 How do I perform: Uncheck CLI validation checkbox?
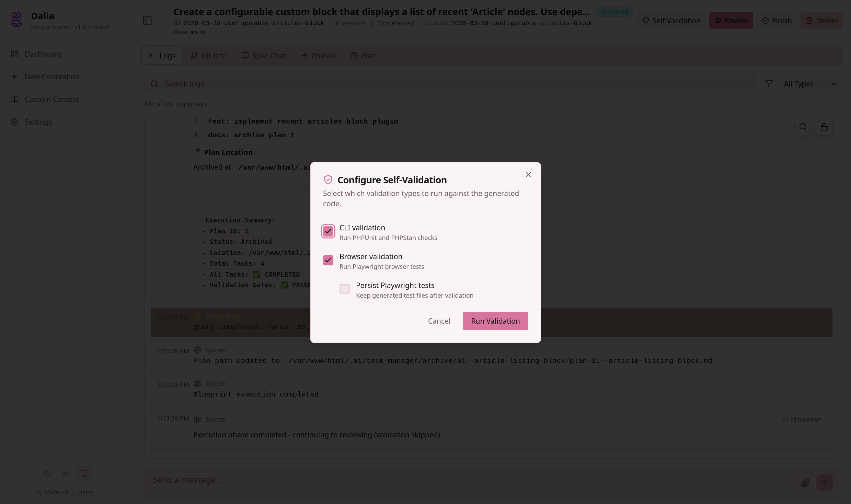point(328,231)
